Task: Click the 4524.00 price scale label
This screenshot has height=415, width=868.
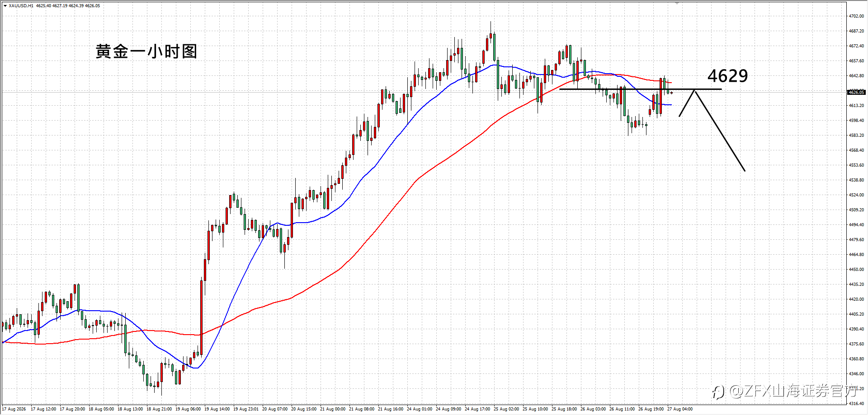Action: (856, 195)
